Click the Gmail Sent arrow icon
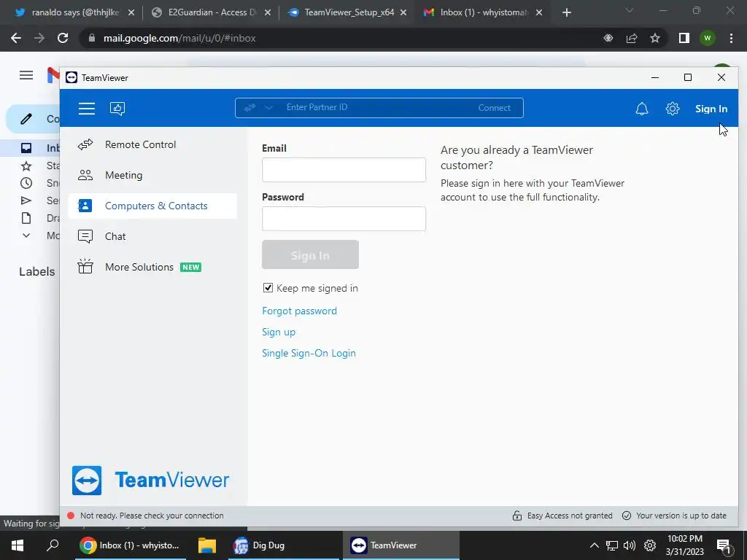The height and width of the screenshot is (560, 747). point(26,201)
